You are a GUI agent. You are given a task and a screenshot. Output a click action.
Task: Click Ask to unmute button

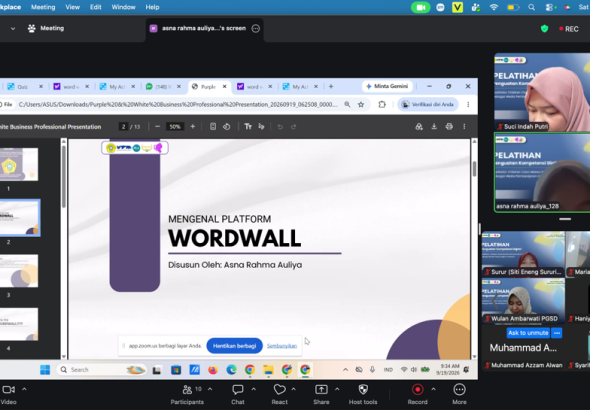point(528,333)
